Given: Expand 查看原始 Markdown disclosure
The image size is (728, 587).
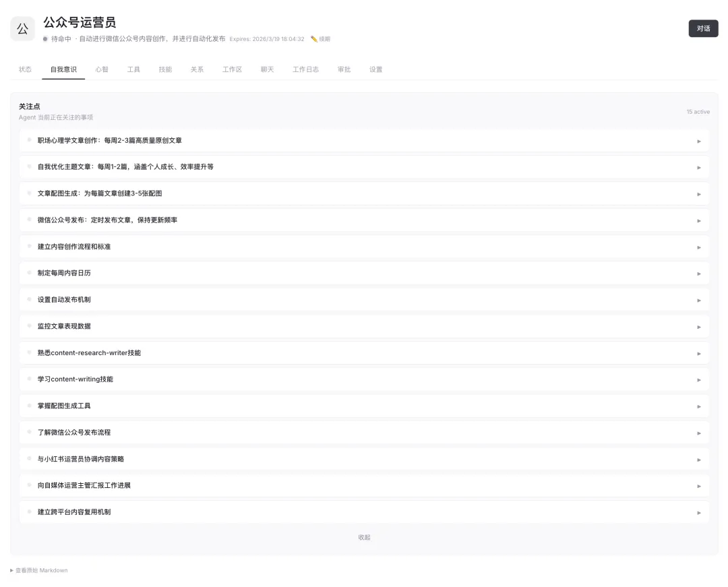Looking at the screenshot, I should (39, 570).
